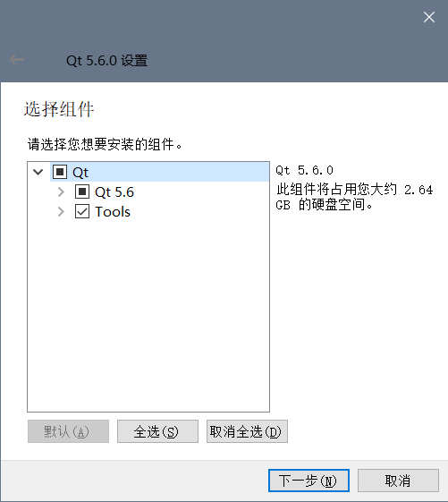The image size is (448, 502).
Task: Collapse the Qt root tree node
Action: [x=38, y=172]
